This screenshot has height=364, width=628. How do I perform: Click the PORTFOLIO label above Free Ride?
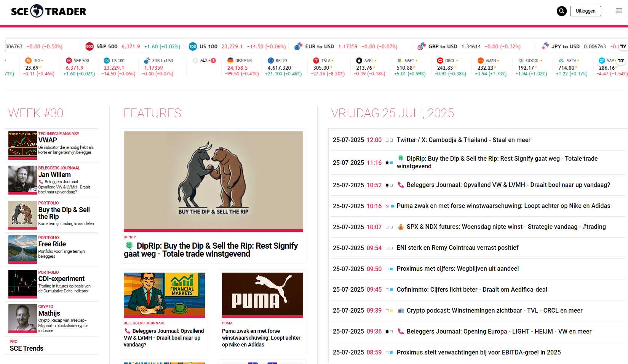48,238
